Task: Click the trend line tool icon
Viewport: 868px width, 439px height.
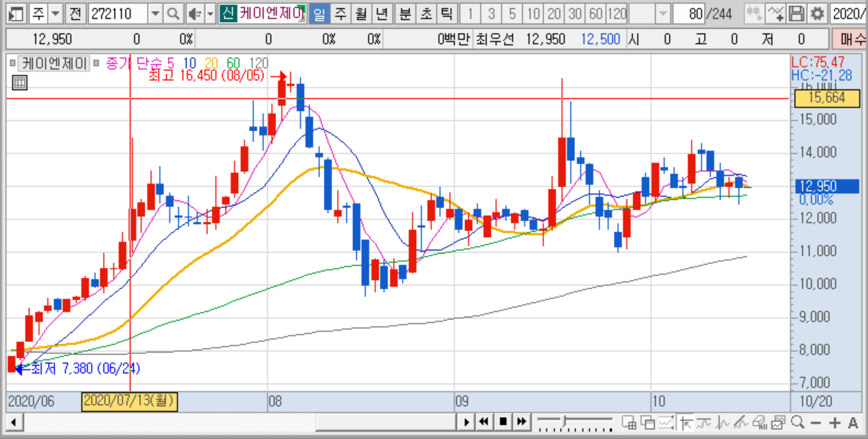Action: pos(704,423)
